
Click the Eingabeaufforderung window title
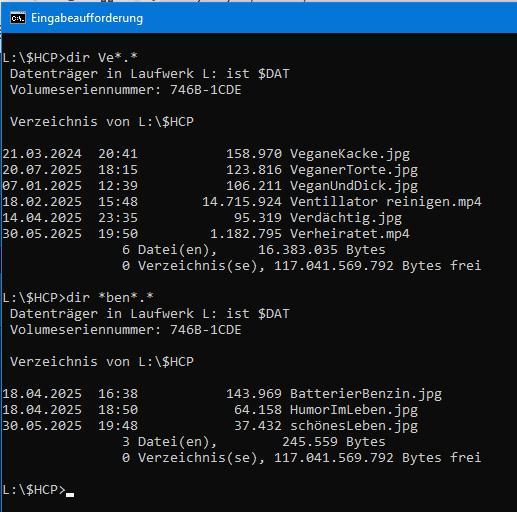point(87,18)
